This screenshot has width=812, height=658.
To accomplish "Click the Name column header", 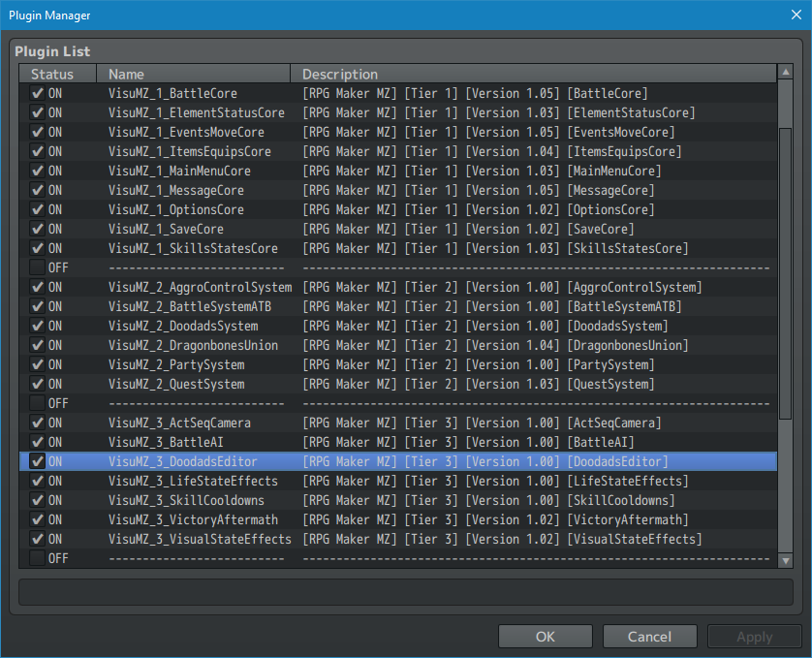I will tap(194, 74).
